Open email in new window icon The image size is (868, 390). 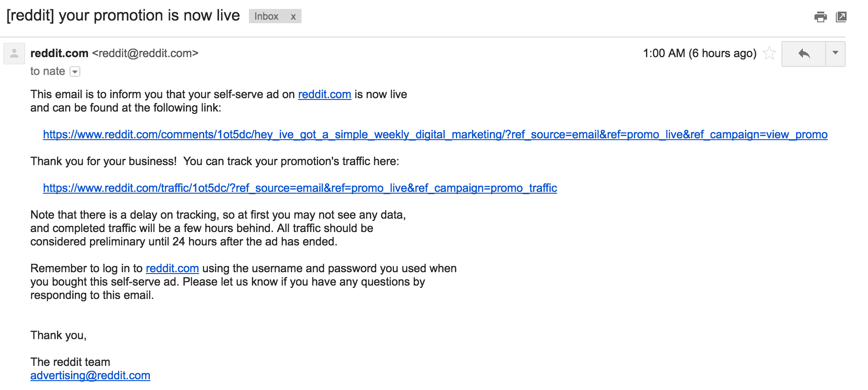[x=841, y=17]
